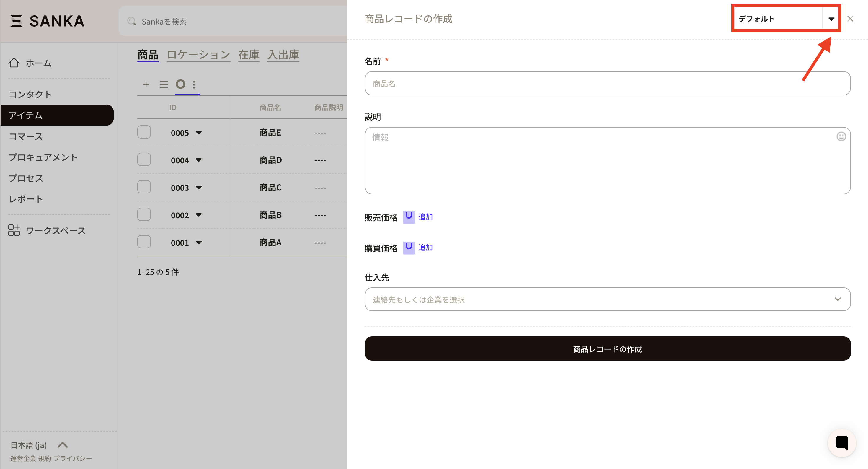Screen dimensions: 868x469
Task: Click the Home house icon
Action: click(x=14, y=63)
